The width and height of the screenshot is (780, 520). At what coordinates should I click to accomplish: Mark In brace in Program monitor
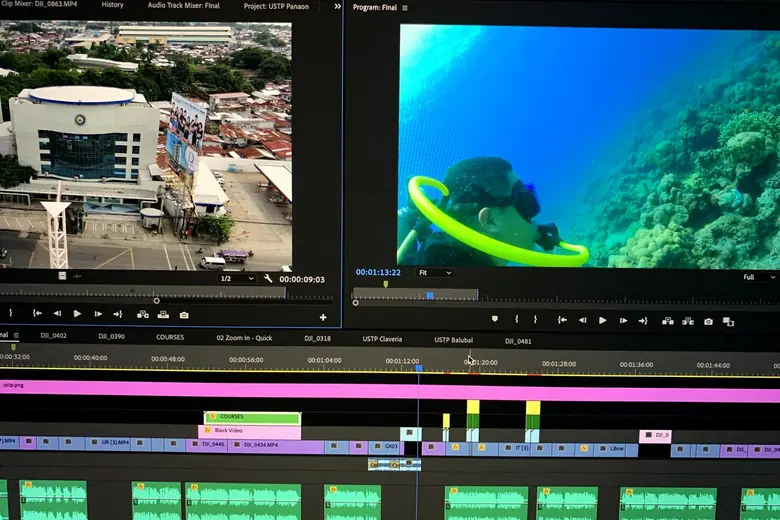pyautogui.click(x=516, y=319)
